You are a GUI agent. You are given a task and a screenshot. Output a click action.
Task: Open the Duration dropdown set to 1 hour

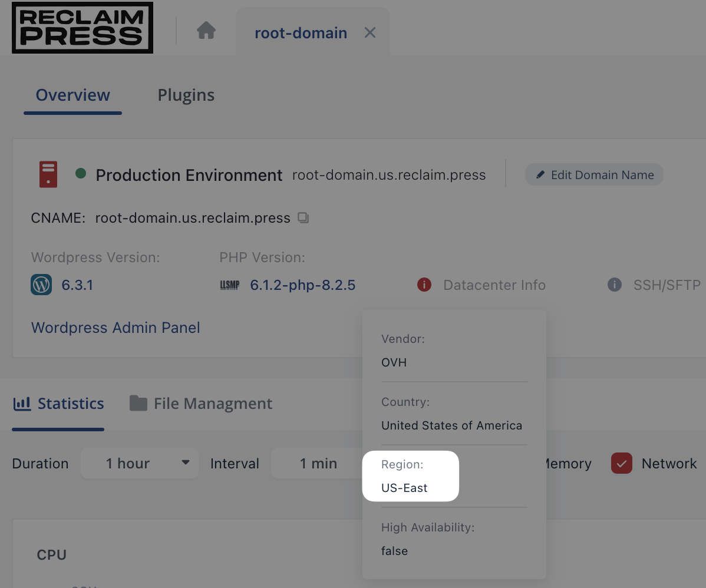pos(140,463)
